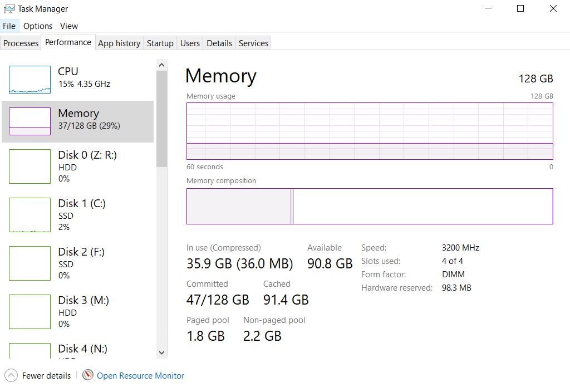Open Resource Monitor link
The height and width of the screenshot is (392, 570).
point(140,376)
